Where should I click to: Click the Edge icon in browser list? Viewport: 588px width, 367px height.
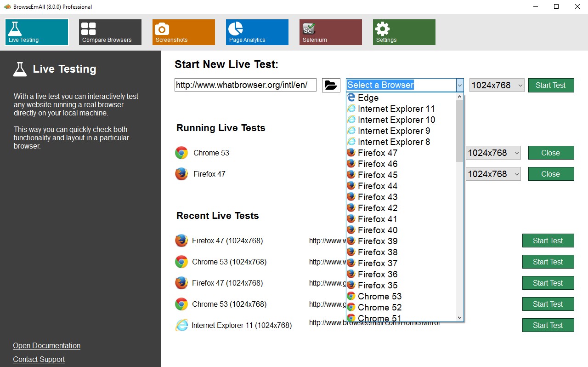(x=351, y=97)
